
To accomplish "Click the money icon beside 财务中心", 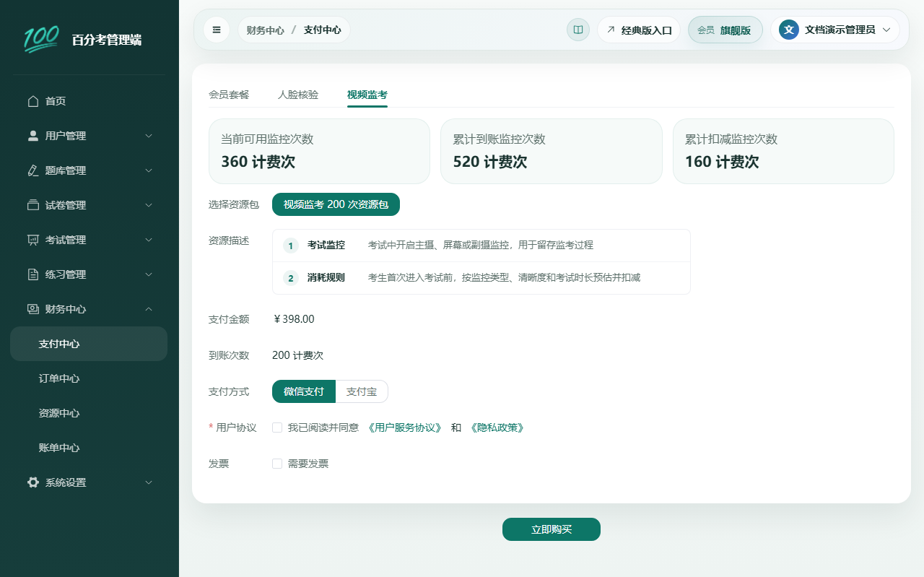I will pyautogui.click(x=33, y=309).
